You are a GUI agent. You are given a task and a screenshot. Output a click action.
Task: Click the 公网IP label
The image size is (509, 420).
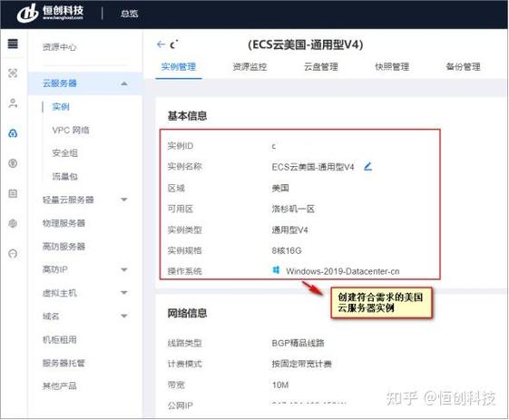(x=181, y=405)
